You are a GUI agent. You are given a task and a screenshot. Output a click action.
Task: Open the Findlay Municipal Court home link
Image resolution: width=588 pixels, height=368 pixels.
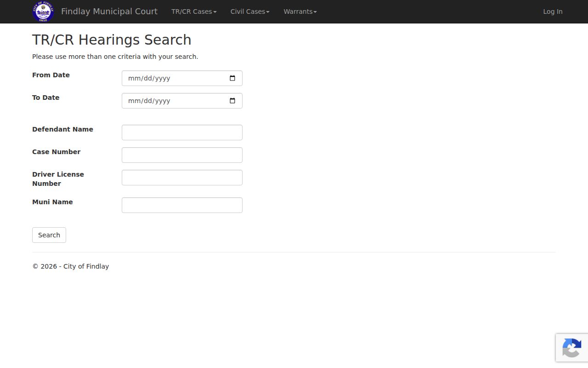(109, 11)
